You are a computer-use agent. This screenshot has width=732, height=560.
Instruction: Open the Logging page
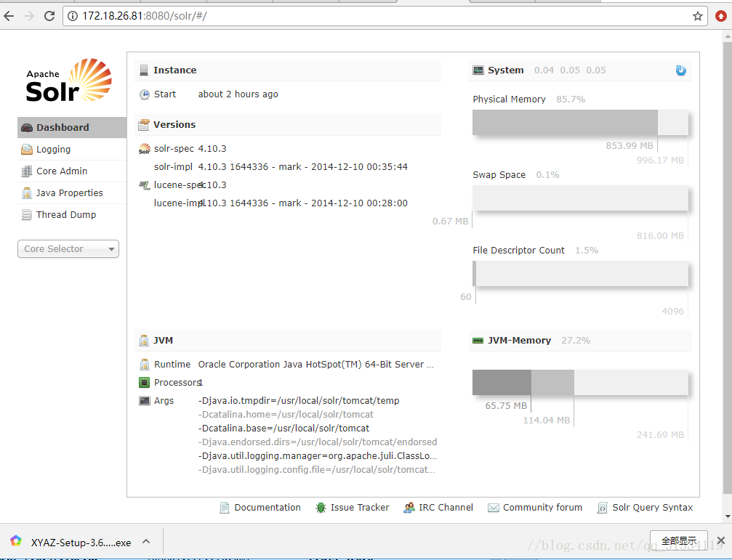[72, 150]
